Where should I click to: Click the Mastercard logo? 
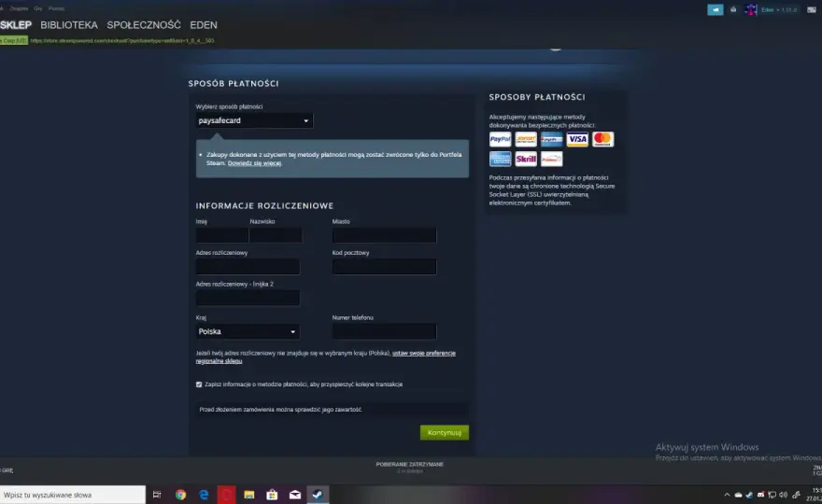tap(602, 139)
